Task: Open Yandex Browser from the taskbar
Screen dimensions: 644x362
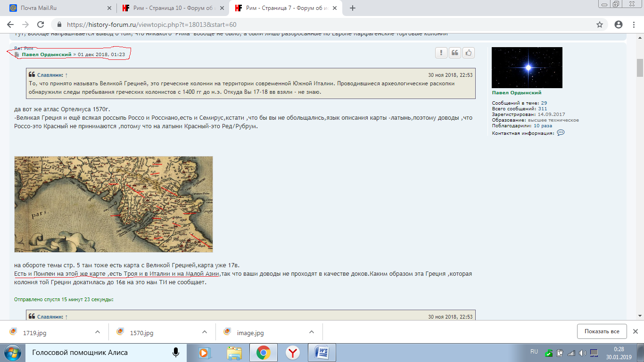Action: point(293,352)
